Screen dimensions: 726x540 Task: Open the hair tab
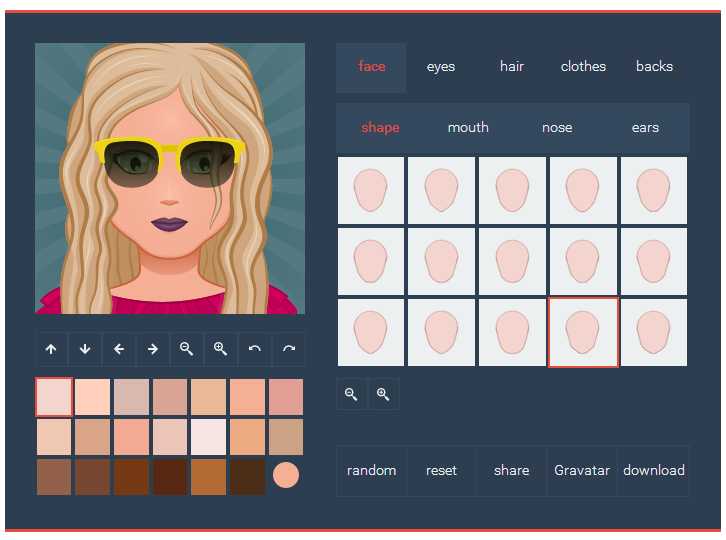coord(512,67)
